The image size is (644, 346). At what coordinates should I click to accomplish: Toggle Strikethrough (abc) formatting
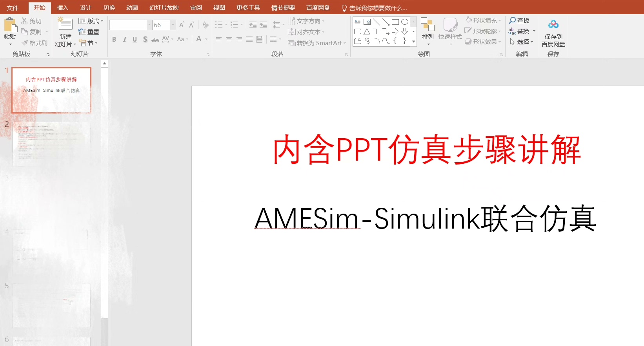click(x=155, y=39)
